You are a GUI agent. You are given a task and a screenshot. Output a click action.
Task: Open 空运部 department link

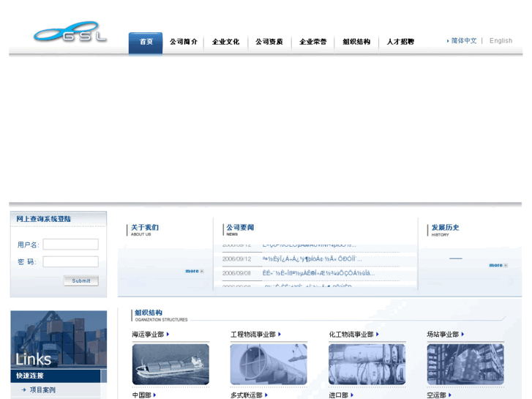click(x=436, y=395)
